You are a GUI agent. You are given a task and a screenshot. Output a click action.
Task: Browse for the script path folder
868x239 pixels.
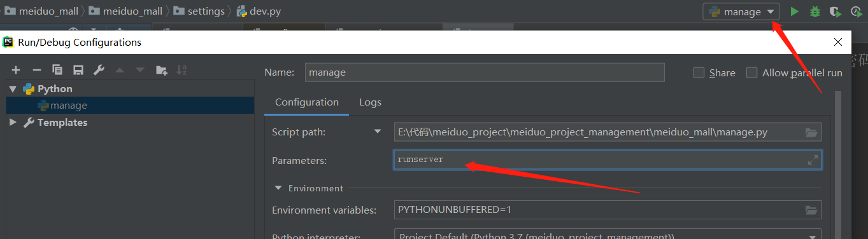[811, 132]
